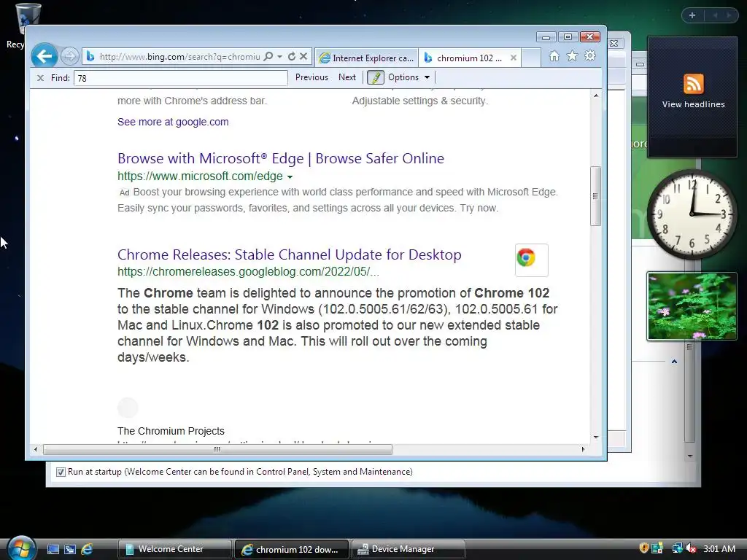Click the sidebar add gadget plus button
This screenshot has height=560, width=747.
click(x=692, y=15)
